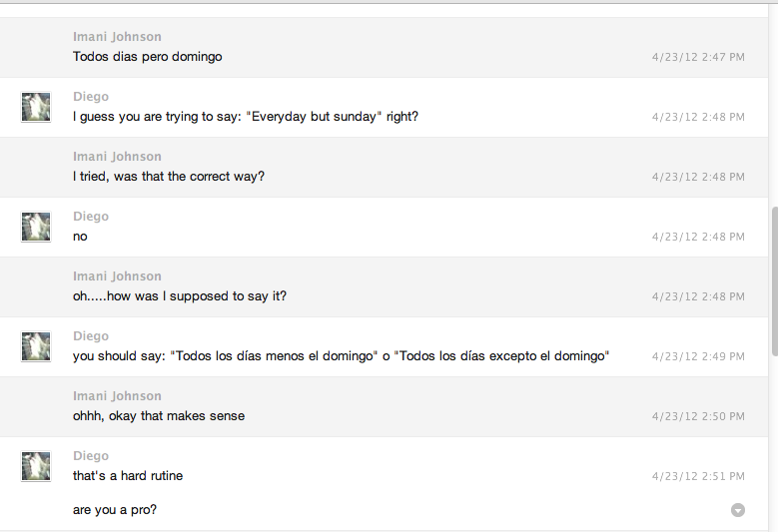Click Imani Johnson's name above "I tried, was that"
This screenshot has width=778, height=532.
pos(117,157)
